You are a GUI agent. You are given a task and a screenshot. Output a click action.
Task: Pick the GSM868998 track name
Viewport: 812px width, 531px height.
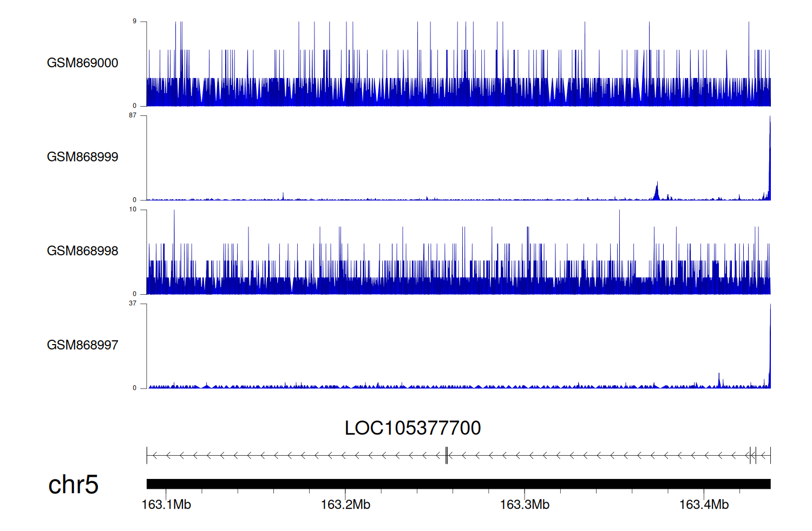(x=82, y=251)
